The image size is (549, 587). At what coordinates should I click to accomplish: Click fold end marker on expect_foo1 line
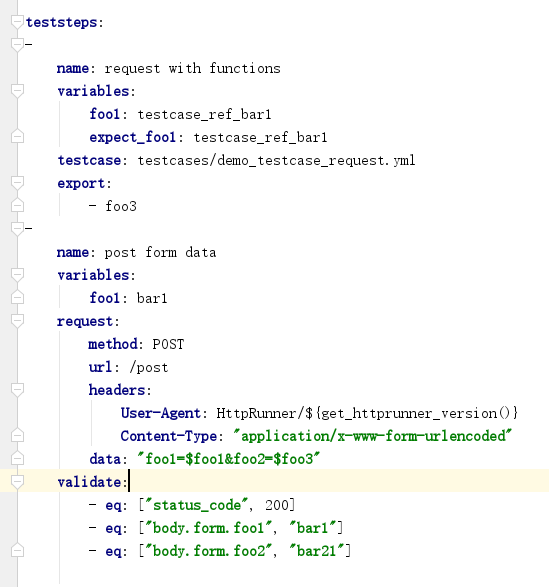click(17, 136)
